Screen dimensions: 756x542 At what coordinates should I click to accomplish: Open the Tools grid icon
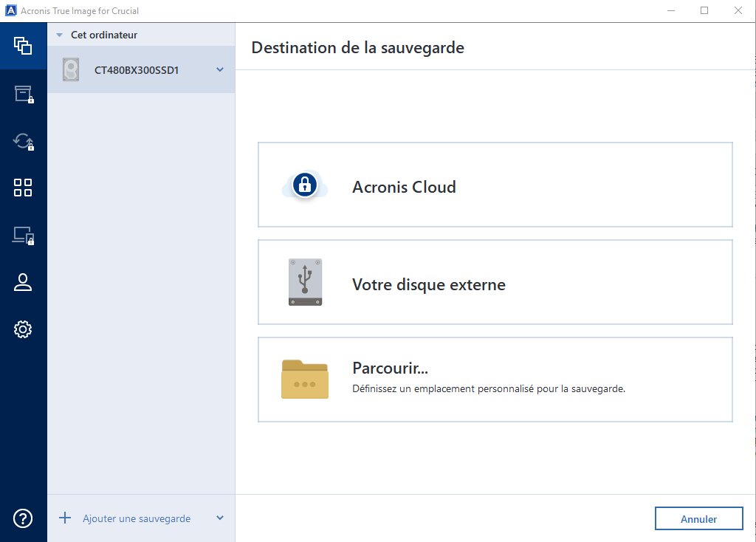point(23,188)
